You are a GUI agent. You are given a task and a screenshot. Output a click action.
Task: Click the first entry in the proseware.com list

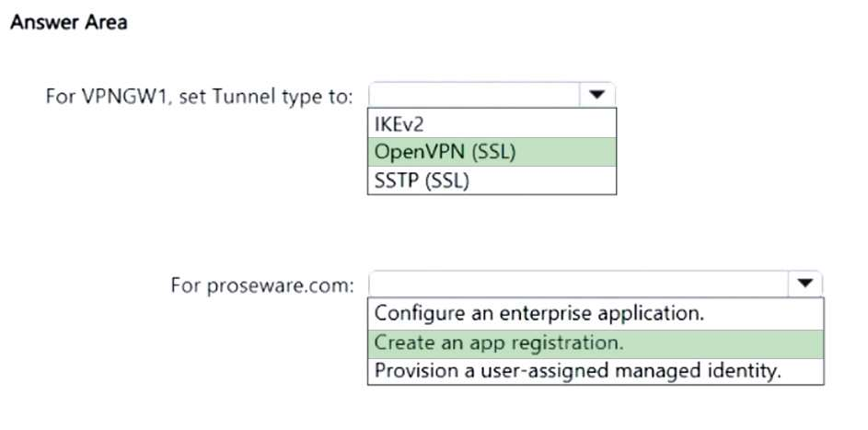(595, 313)
